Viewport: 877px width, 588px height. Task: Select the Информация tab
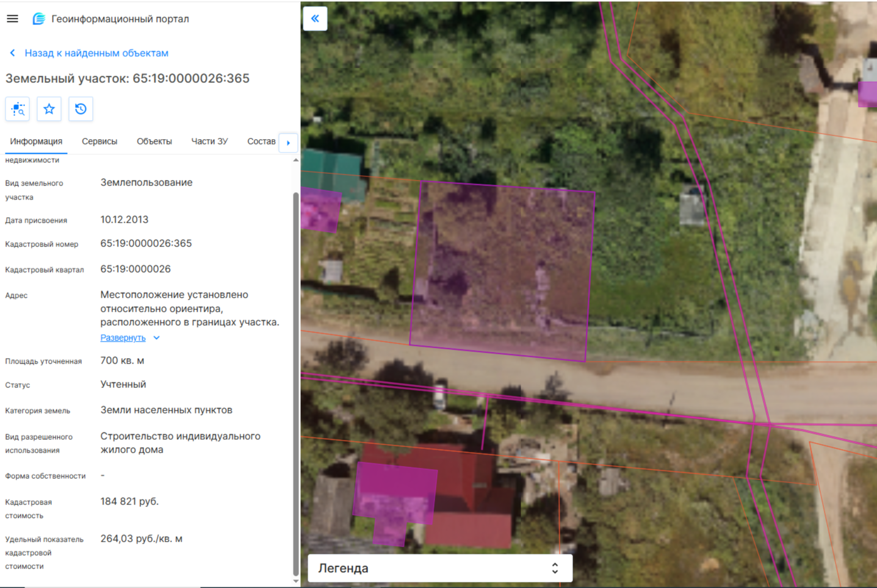(x=36, y=142)
